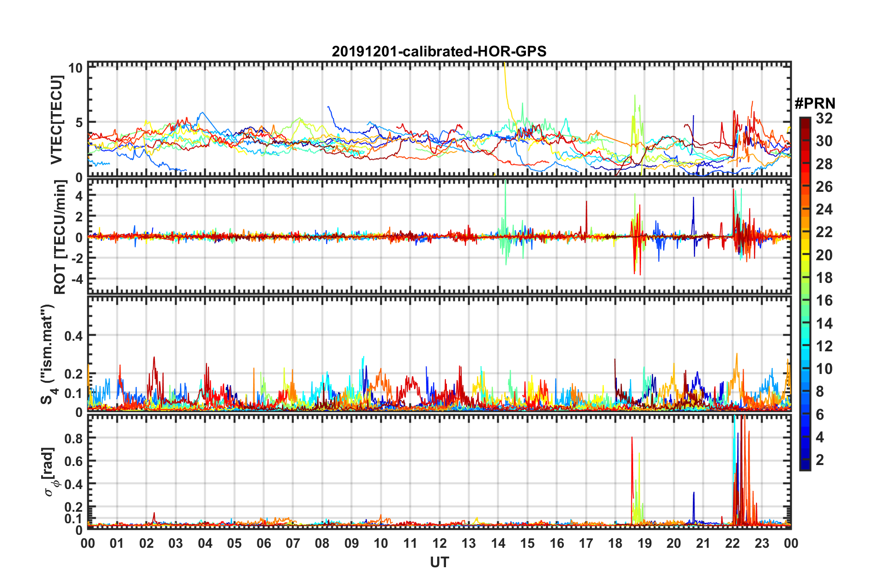The image size is (879, 588).
Task: Select the PRN colorbar tick label "2"
Action: 820,460
